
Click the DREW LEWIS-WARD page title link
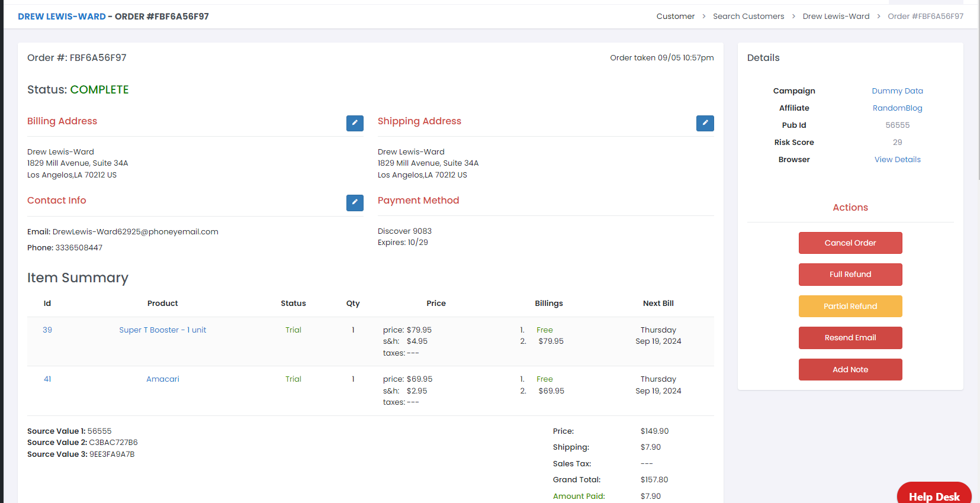[62, 17]
